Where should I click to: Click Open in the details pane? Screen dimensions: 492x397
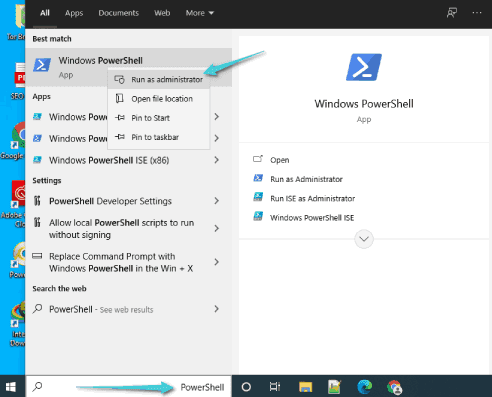tap(279, 160)
